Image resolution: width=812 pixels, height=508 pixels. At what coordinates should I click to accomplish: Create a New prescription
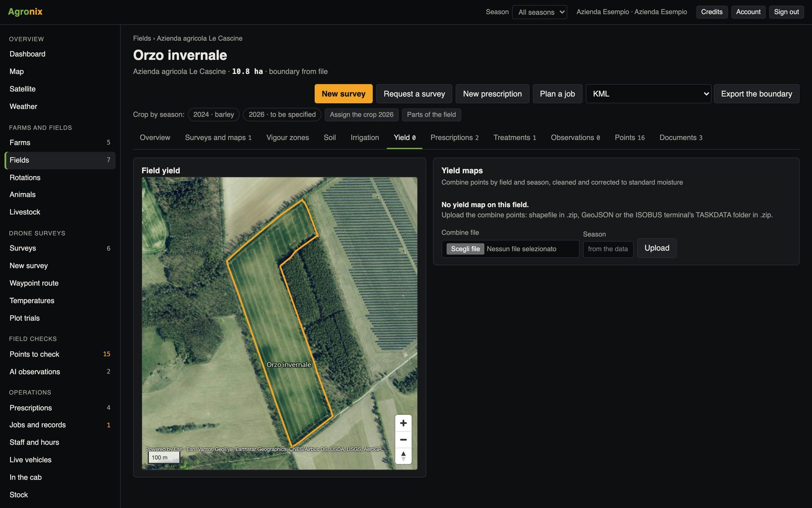pos(492,94)
